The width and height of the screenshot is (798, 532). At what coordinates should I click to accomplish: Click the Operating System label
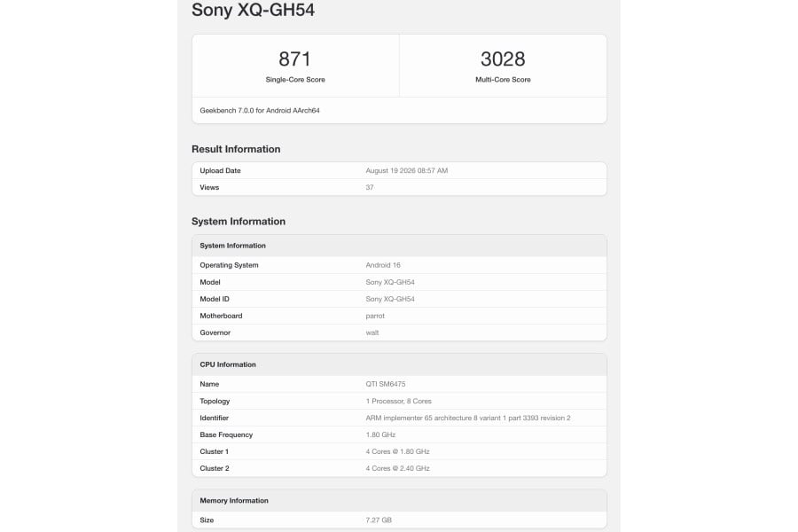pyautogui.click(x=229, y=265)
